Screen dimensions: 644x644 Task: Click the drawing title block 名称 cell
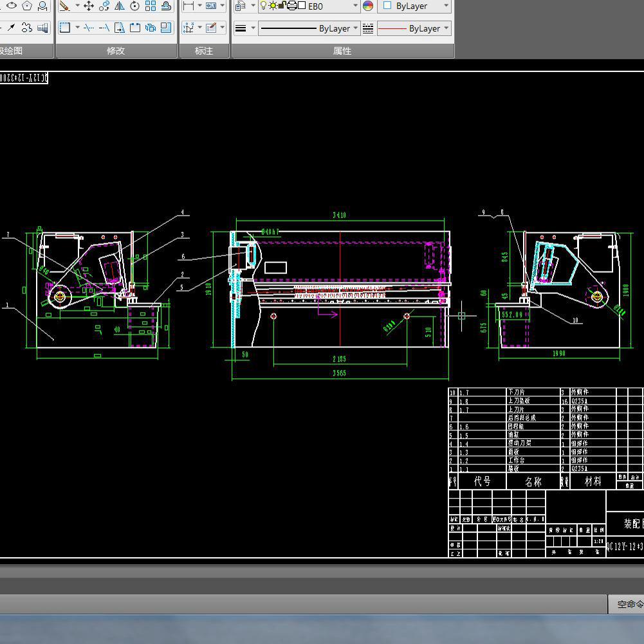[533, 481]
